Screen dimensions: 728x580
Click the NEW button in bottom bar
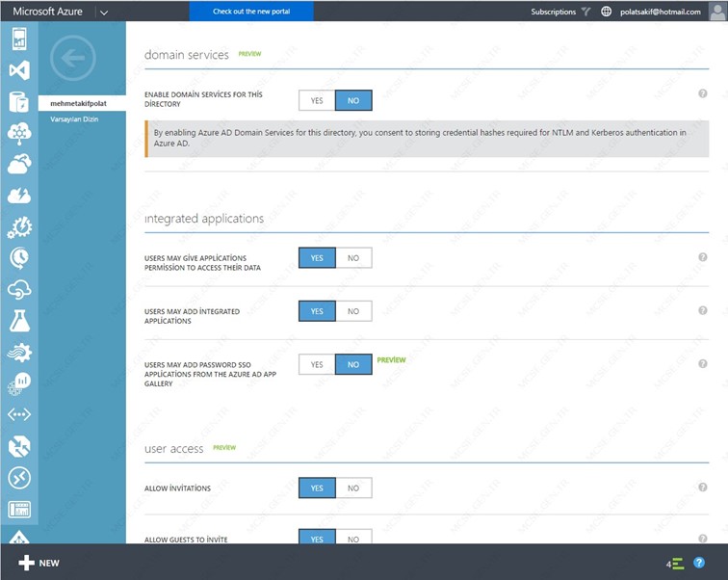pyautogui.click(x=39, y=563)
